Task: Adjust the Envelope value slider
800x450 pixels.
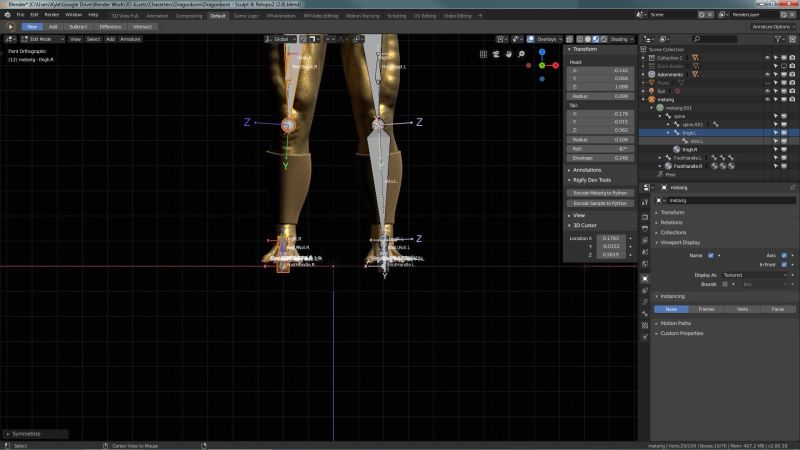Action: tap(600, 158)
